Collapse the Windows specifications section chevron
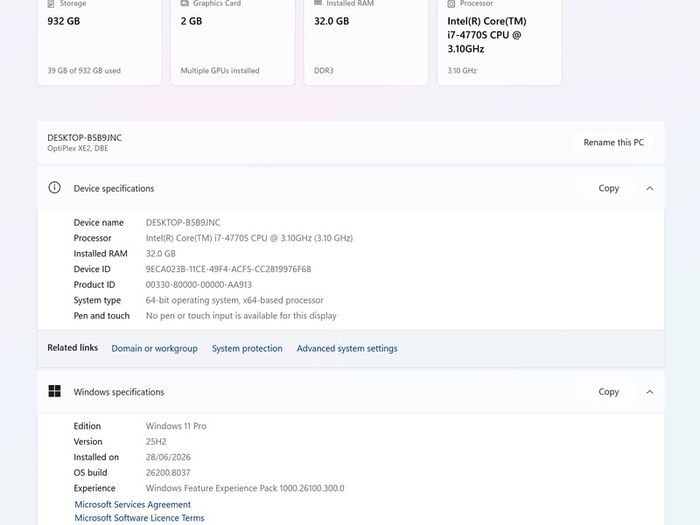 pyautogui.click(x=650, y=392)
